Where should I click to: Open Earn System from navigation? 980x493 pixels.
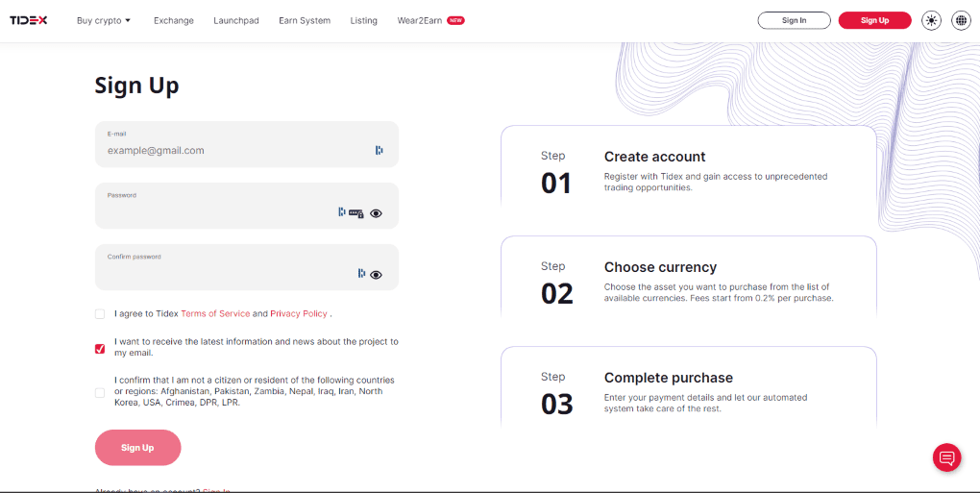point(305,20)
